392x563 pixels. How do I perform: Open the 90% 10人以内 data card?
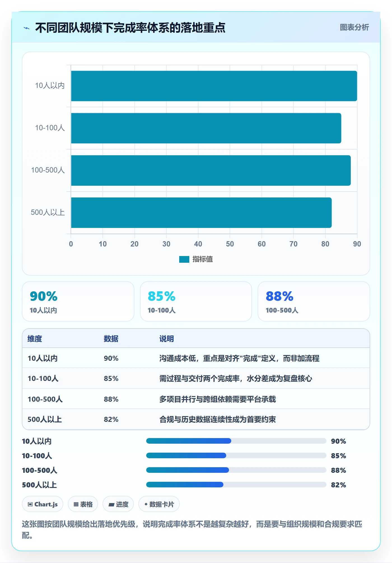(x=78, y=301)
